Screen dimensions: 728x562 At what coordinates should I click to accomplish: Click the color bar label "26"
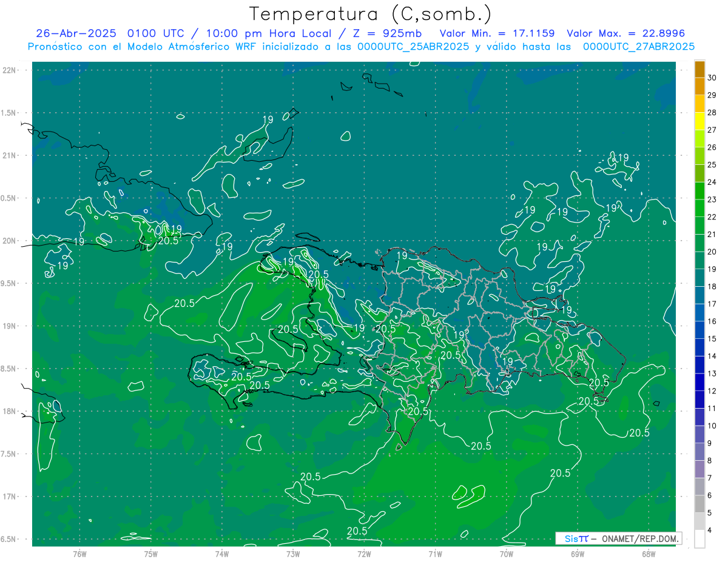[712, 147]
